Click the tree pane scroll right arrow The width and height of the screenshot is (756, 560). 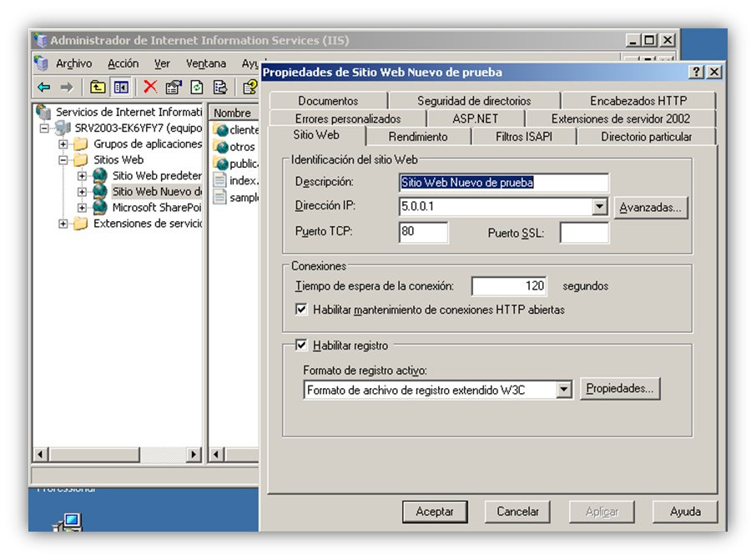pos(194,454)
